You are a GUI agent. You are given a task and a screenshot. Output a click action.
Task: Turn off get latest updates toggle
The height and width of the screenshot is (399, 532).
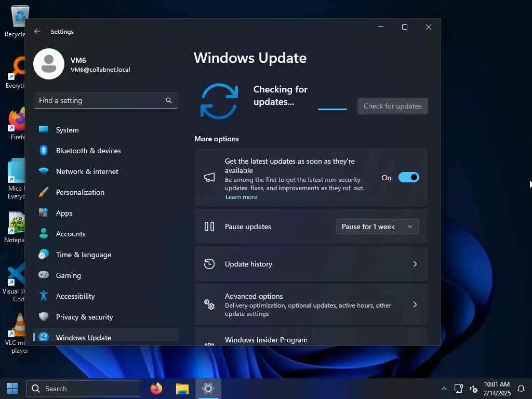click(408, 177)
